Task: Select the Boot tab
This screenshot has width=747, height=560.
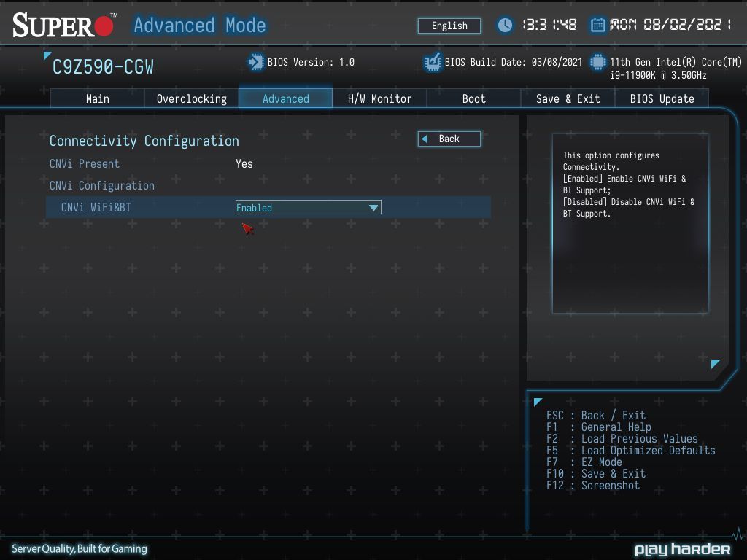Action: coord(473,98)
